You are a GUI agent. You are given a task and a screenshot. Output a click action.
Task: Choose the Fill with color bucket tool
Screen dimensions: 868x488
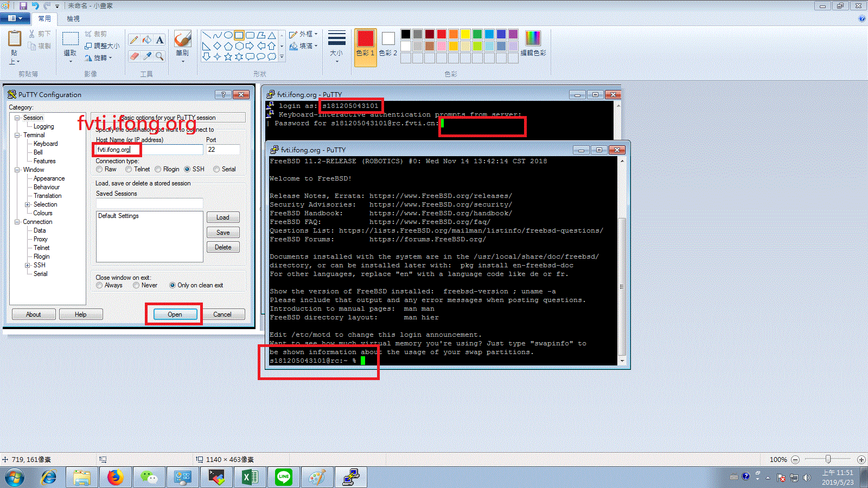(x=147, y=40)
